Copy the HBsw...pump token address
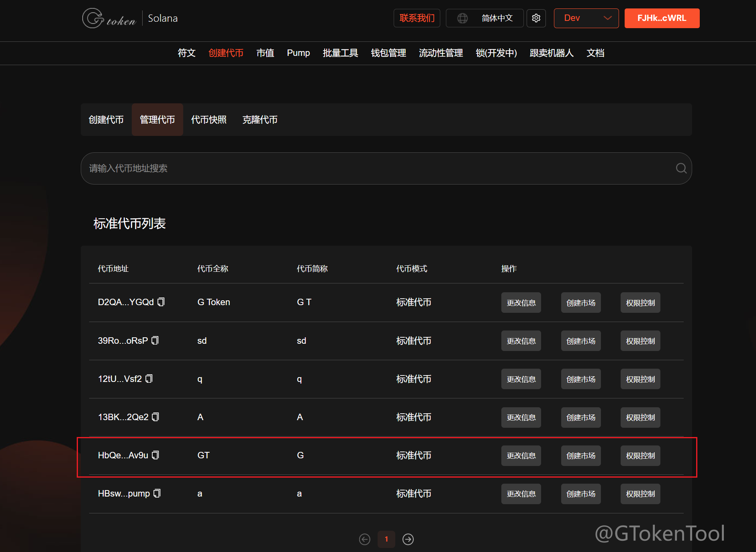 157,493
